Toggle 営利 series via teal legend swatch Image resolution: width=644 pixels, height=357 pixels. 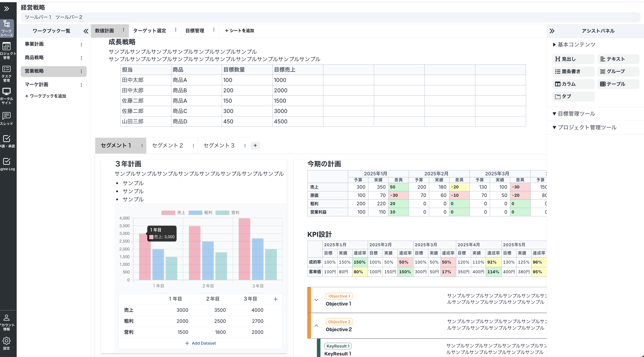click(222, 212)
